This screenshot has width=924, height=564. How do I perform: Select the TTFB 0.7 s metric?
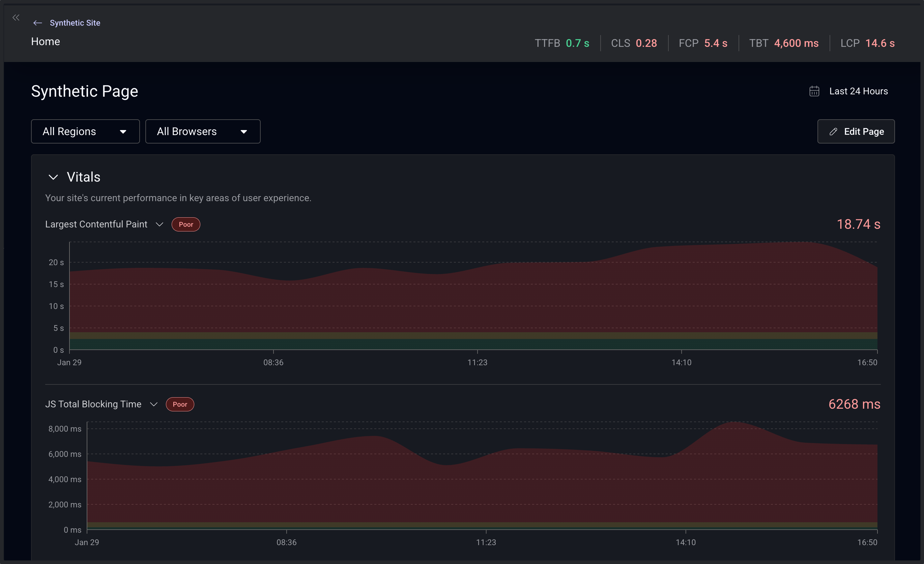tap(561, 43)
